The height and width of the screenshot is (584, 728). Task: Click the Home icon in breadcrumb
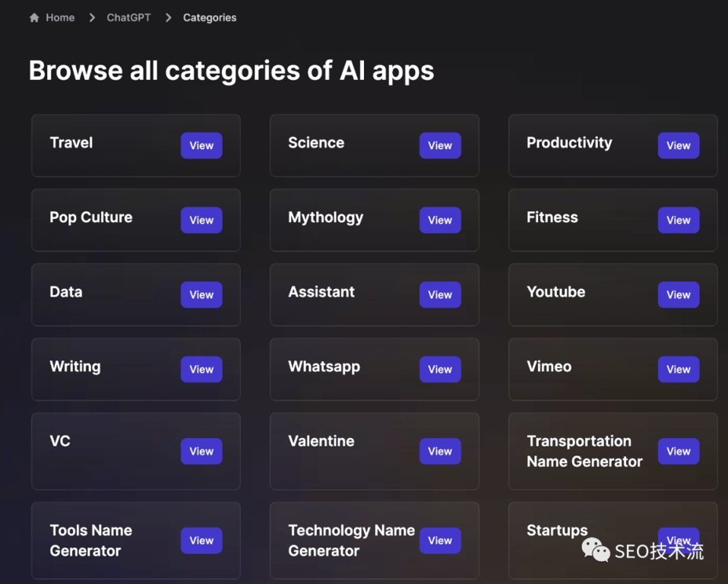tap(34, 17)
